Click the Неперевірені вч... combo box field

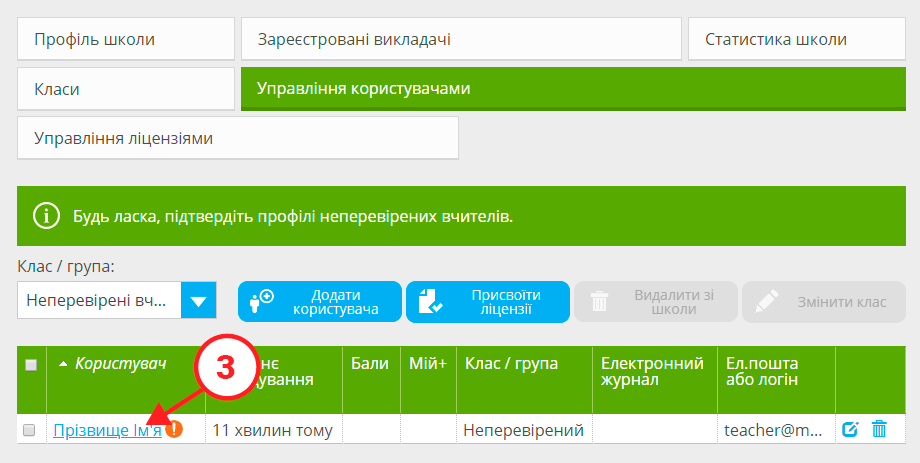(x=99, y=300)
